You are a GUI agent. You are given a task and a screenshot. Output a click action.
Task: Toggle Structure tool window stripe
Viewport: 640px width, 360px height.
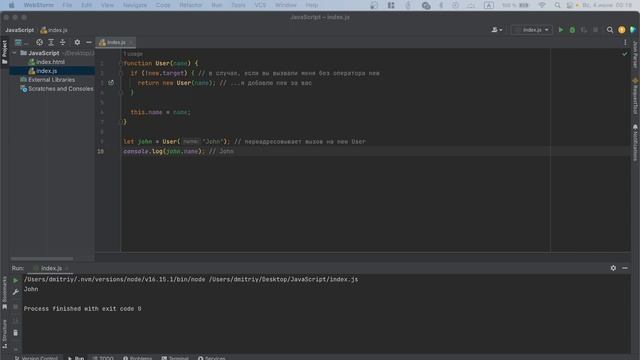(x=4, y=333)
